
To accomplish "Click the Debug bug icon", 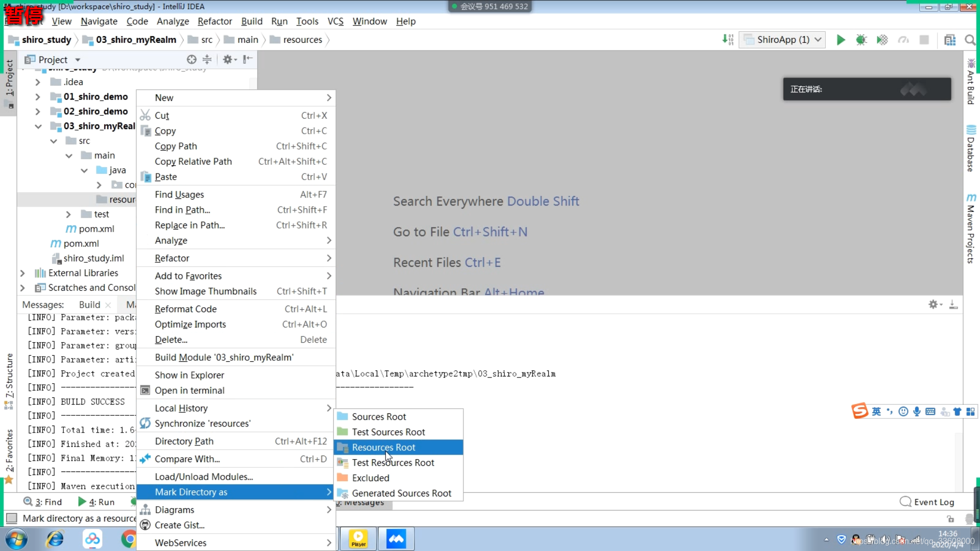I will tap(862, 40).
